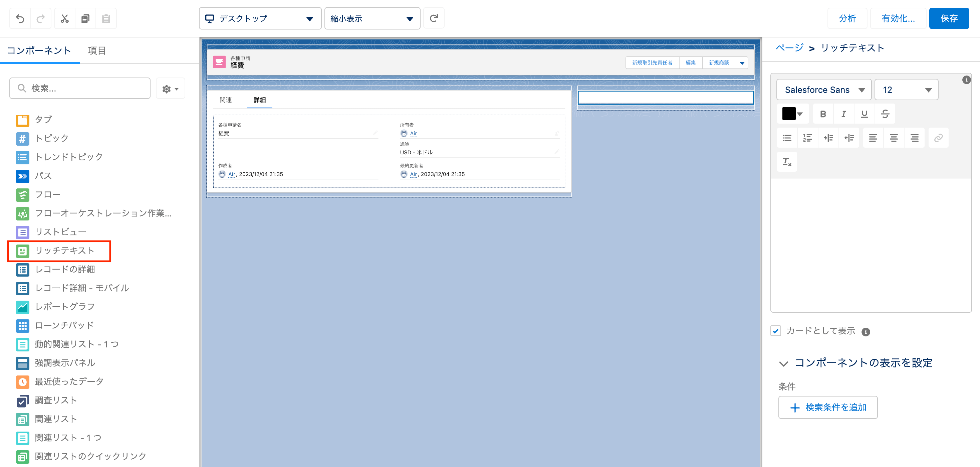Refresh the page preview

point(434,18)
